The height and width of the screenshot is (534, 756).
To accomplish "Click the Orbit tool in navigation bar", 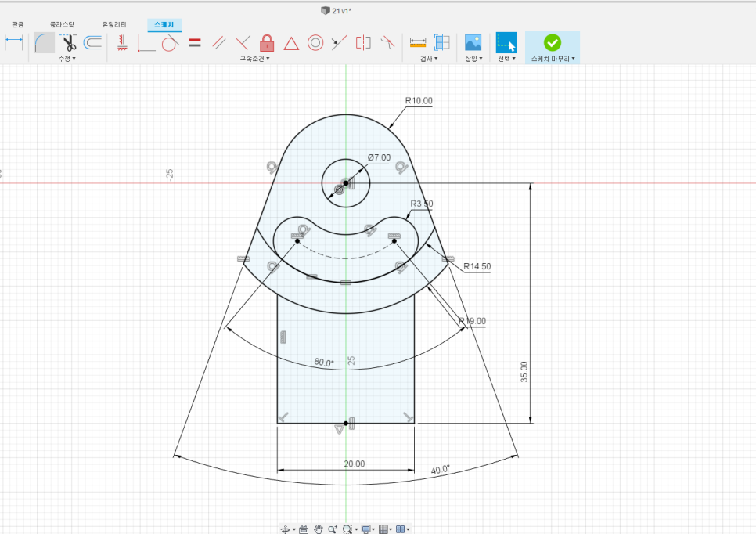I will coord(285,529).
